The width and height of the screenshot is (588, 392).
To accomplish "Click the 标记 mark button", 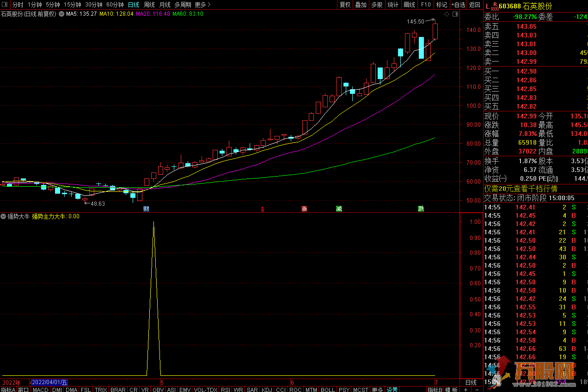I will [441, 5].
